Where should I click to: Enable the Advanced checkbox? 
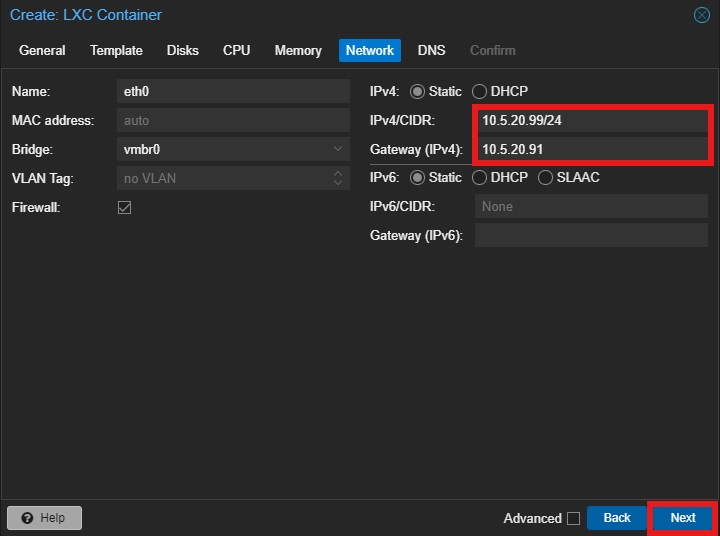coord(573,518)
